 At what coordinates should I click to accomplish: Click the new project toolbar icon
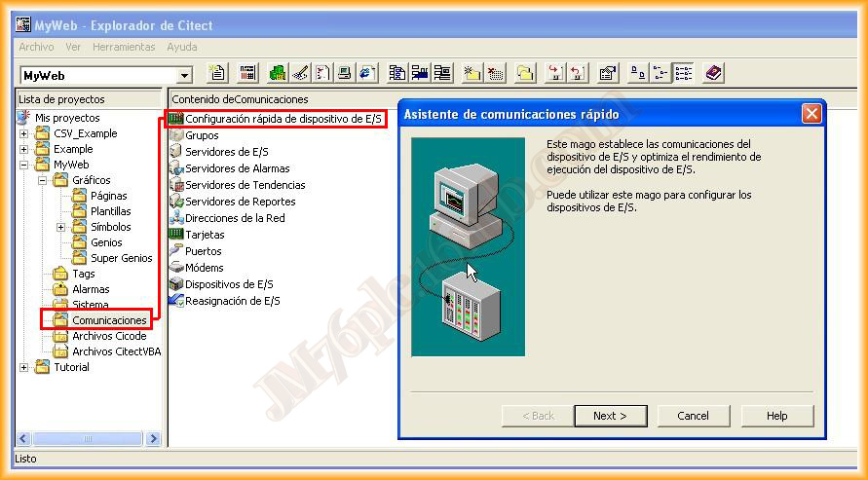(217, 73)
